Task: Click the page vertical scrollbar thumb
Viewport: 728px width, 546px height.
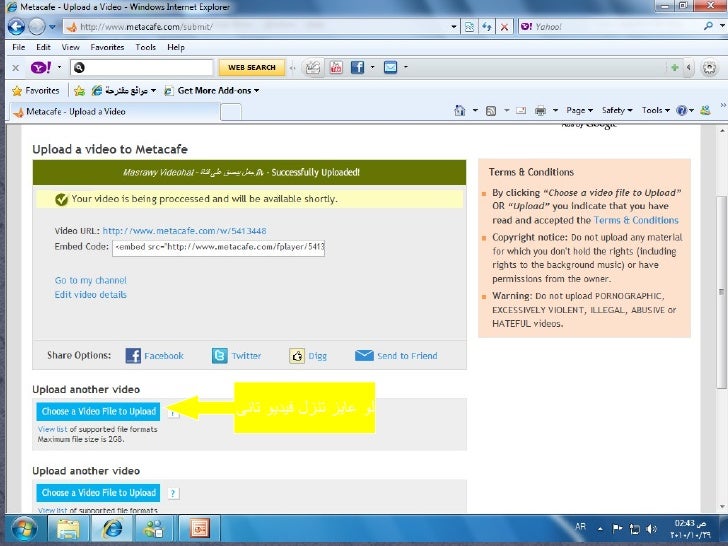Action: [x=721, y=292]
